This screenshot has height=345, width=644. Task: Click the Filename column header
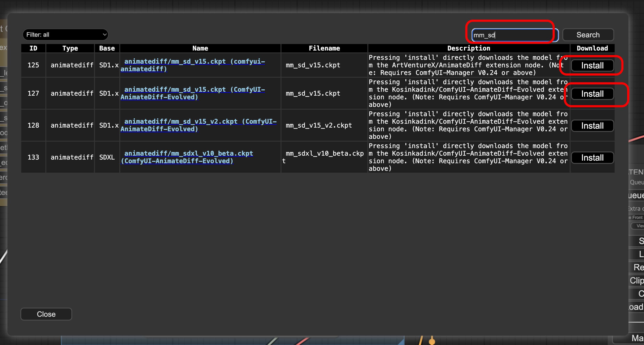click(x=324, y=48)
